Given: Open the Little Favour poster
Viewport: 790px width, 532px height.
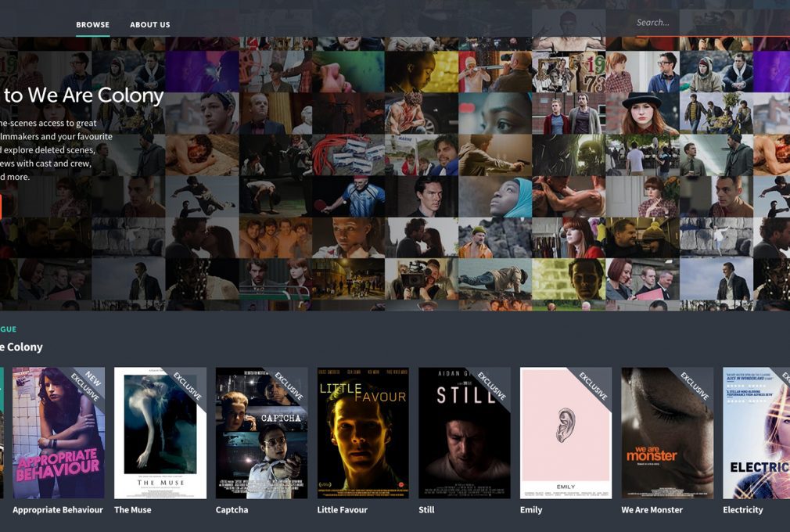Looking at the screenshot, I should click(x=363, y=433).
